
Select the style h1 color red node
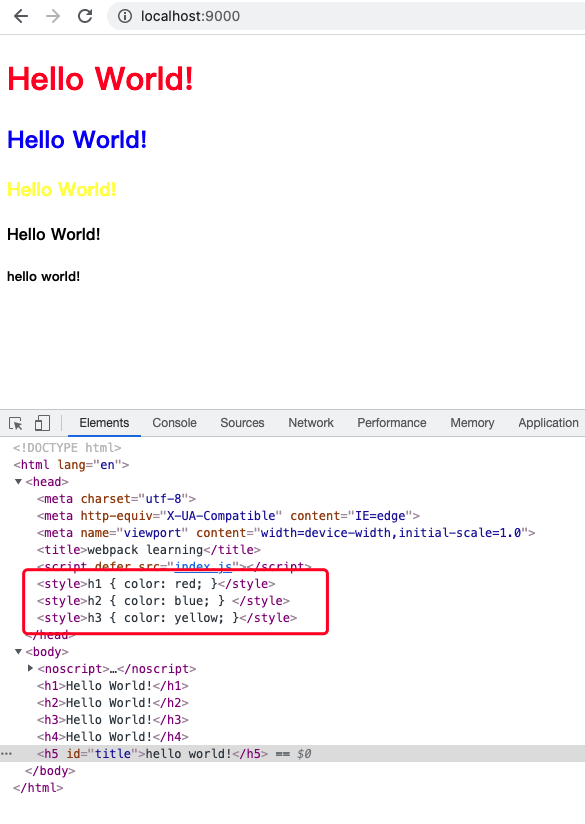tap(156, 584)
